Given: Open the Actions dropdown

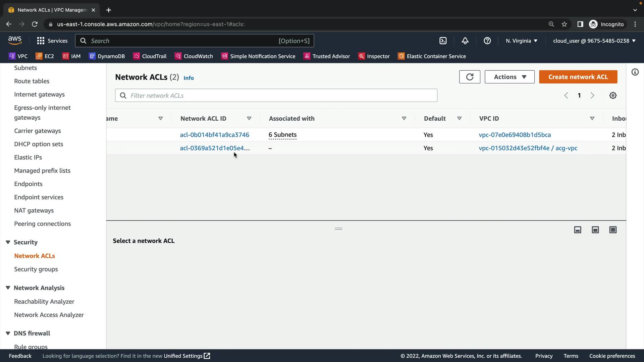Looking at the screenshot, I should click(x=509, y=77).
